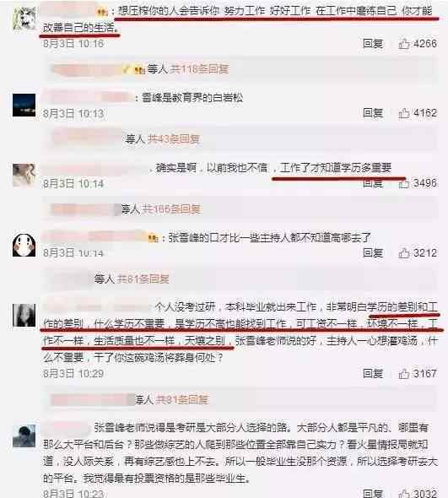Open the dog avatar of first commenter

[24, 19]
